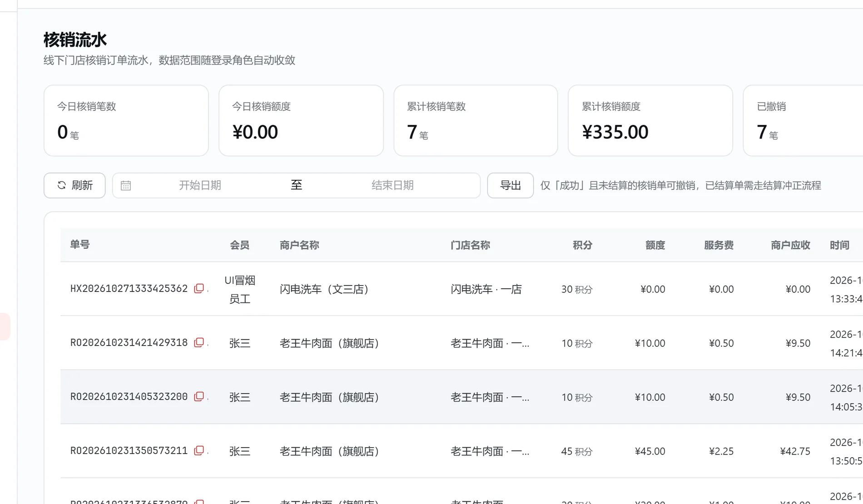The height and width of the screenshot is (504, 863).
Task: Click the 30 积分 points cell
Action: (x=577, y=289)
